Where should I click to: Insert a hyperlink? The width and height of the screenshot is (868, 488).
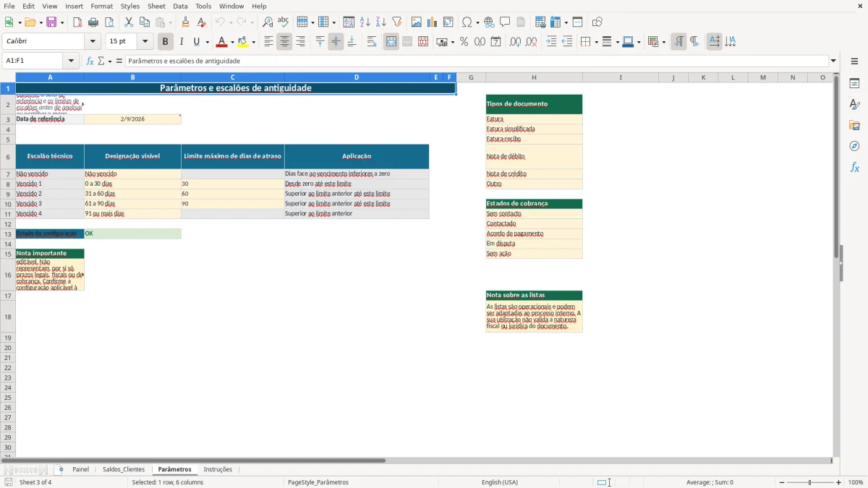[489, 22]
